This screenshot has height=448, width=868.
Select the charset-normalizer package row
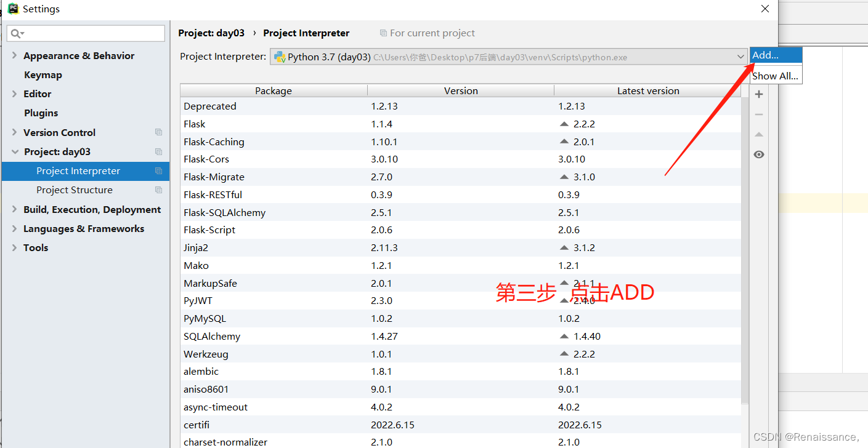pyautogui.click(x=461, y=442)
